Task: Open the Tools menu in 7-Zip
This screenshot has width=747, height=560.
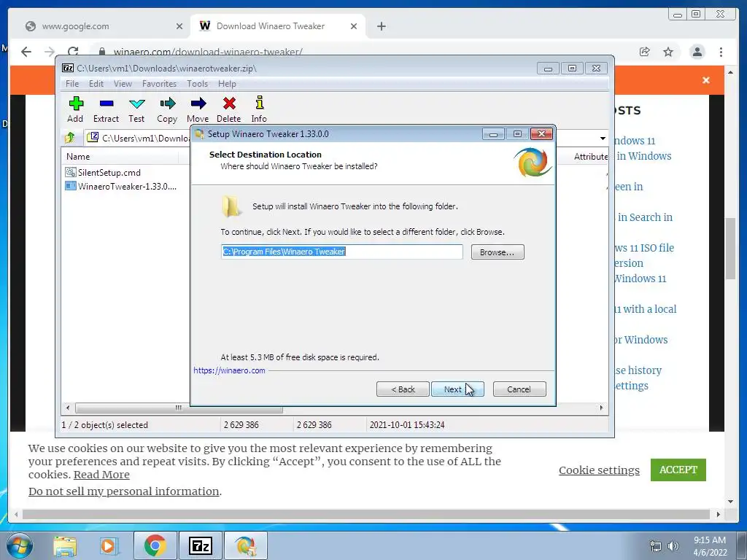Action: (197, 84)
